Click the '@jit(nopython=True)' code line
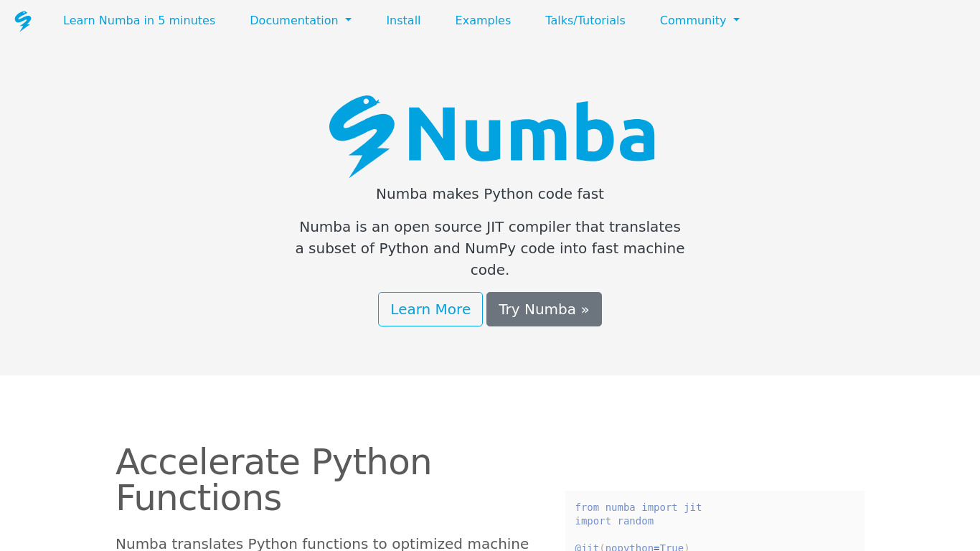The image size is (980, 551). [632, 547]
